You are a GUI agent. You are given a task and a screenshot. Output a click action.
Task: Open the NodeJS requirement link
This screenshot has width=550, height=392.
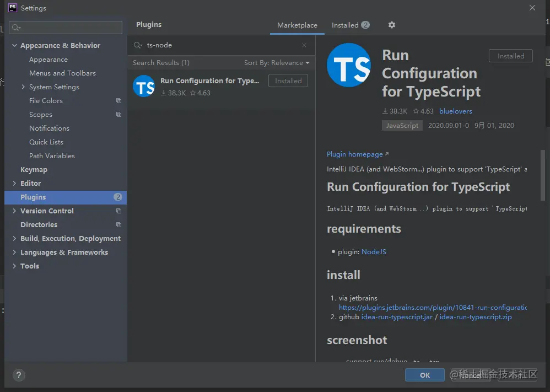coord(374,251)
